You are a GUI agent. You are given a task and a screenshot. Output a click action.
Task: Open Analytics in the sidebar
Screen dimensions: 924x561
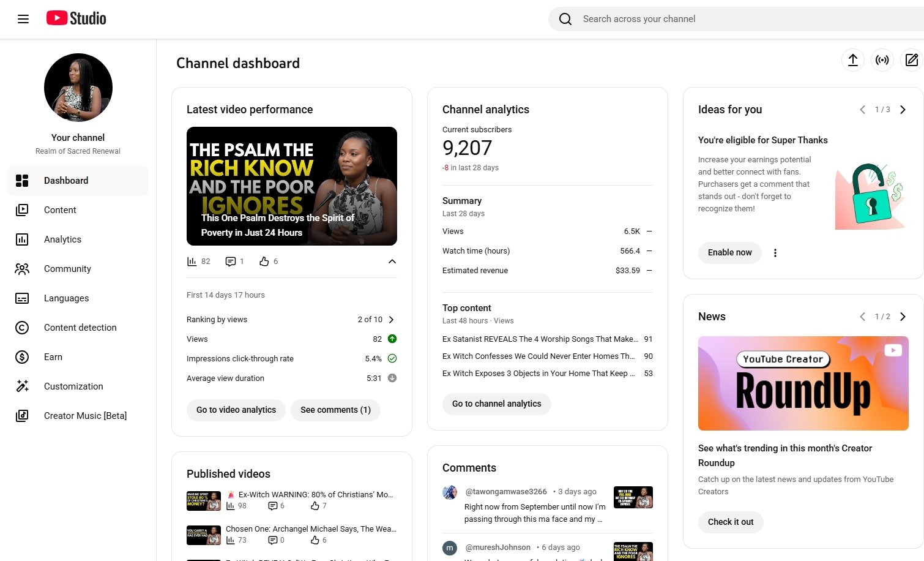[x=62, y=239]
